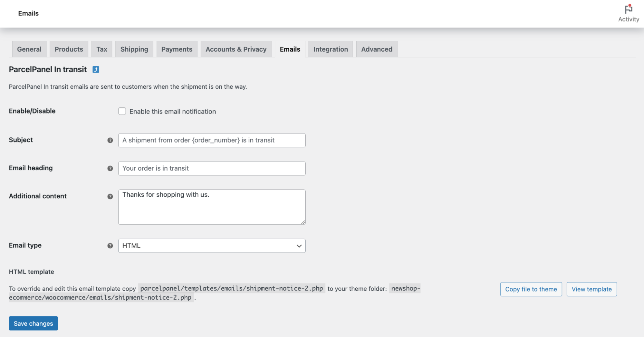Expand the Email type HTML dropdown
644x337 pixels.
[x=212, y=246]
